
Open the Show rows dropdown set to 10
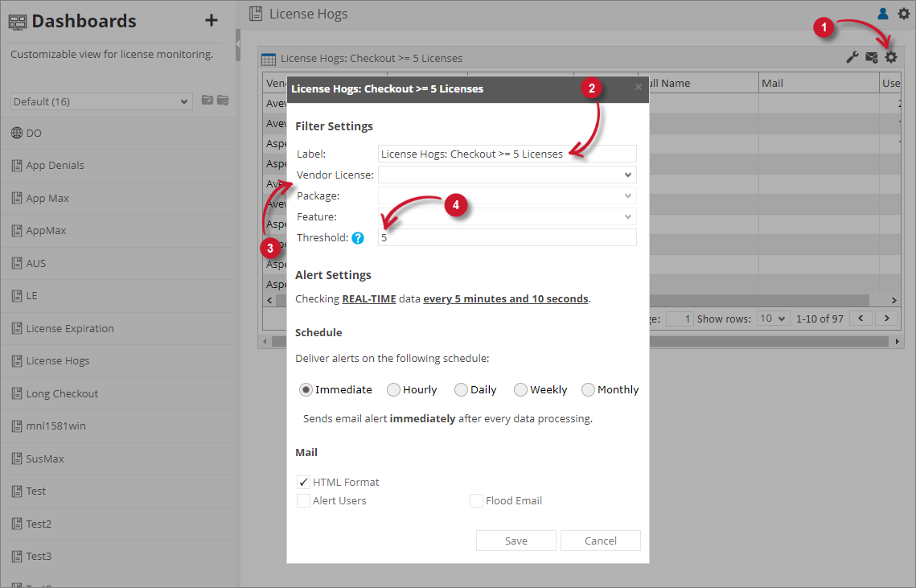point(774,319)
